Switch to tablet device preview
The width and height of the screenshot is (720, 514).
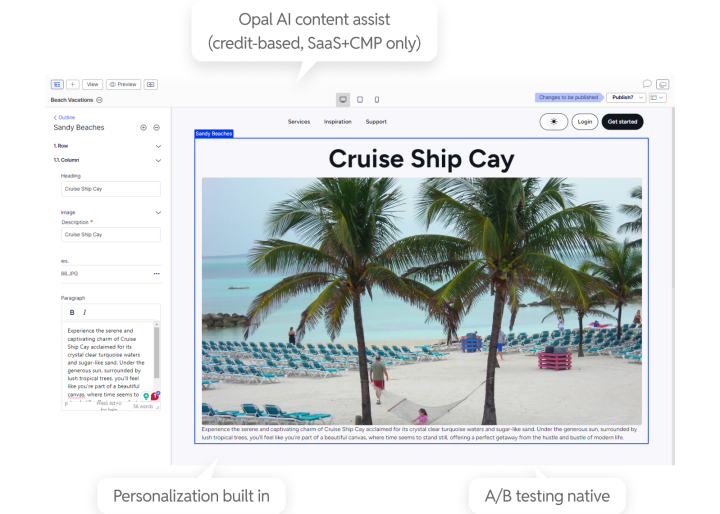(360, 100)
